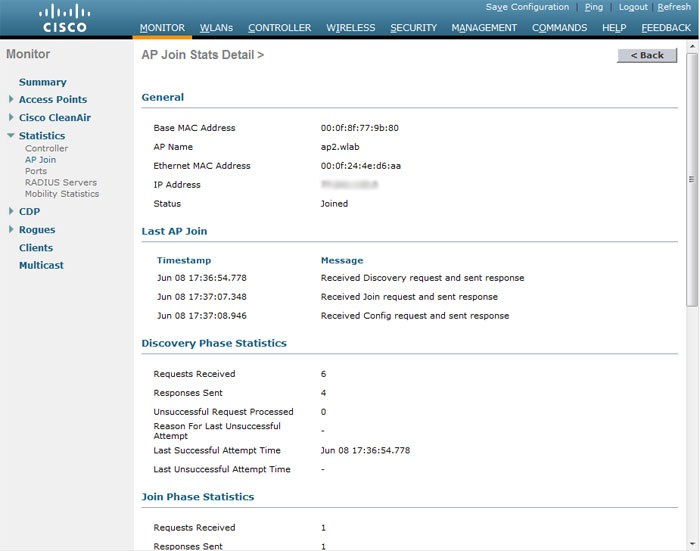Collapse the Statistics arrow
The width and height of the screenshot is (700, 551).
[11, 135]
